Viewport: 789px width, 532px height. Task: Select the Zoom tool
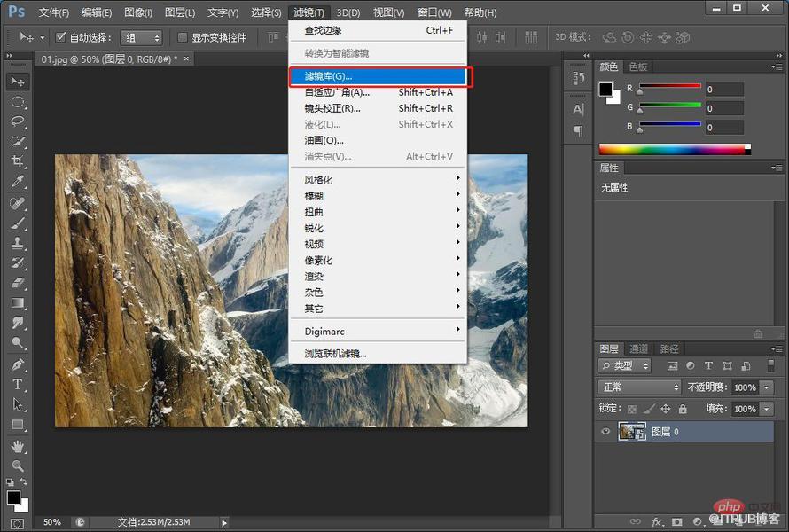coord(18,465)
